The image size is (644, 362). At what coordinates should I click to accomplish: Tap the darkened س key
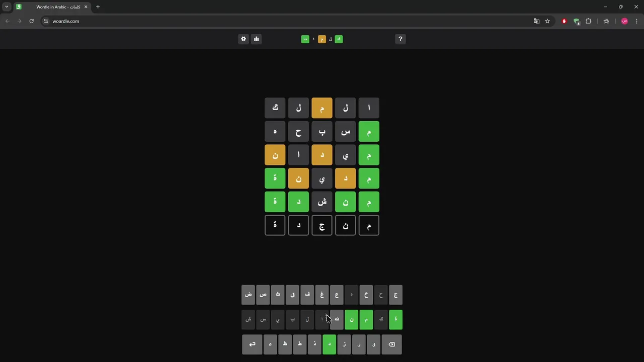coord(263,319)
